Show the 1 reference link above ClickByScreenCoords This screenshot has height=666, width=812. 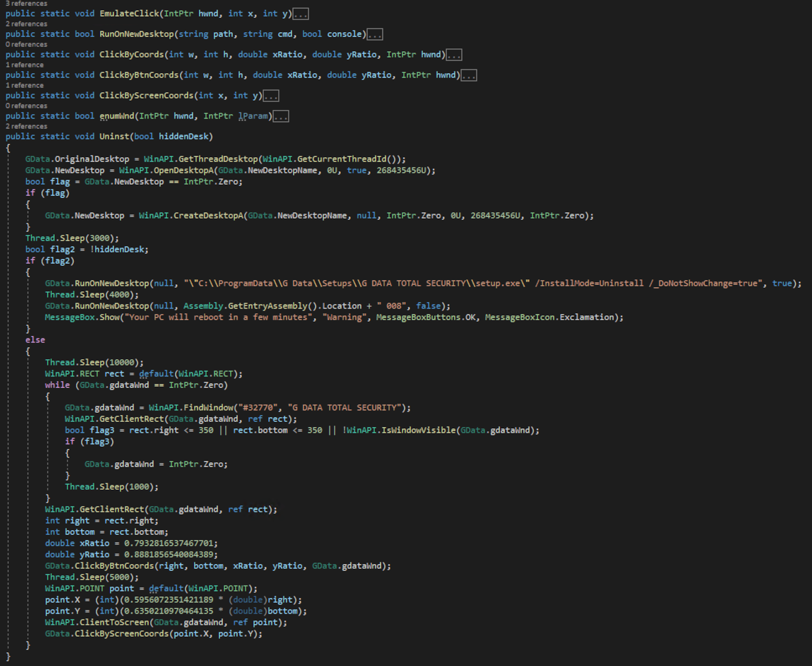24,85
